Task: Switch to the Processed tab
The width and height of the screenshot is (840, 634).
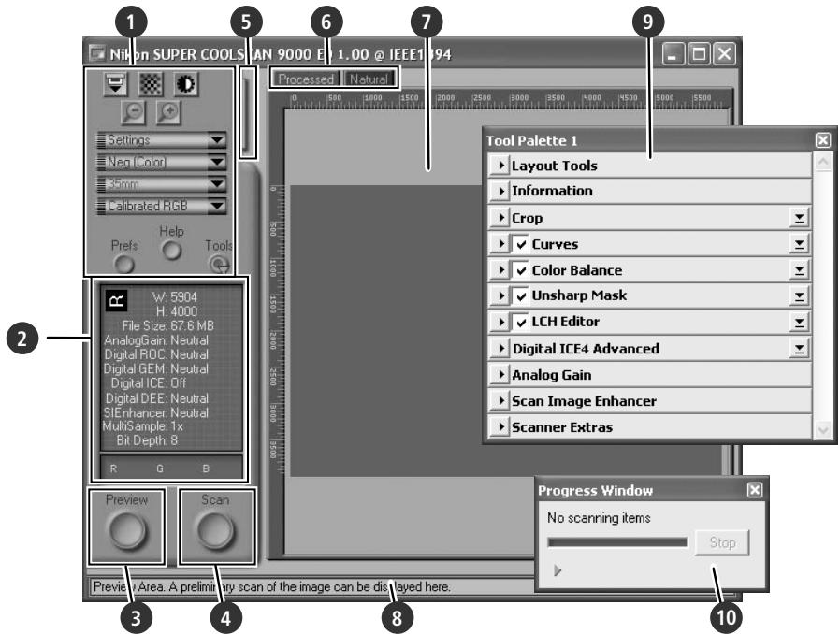Action: point(305,79)
